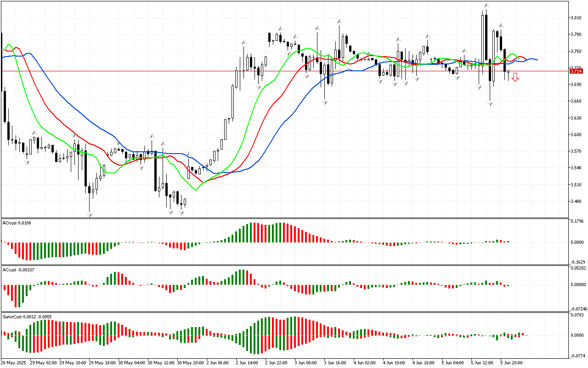
Task: Click the red 3.714 current price label
Action: pos(575,71)
